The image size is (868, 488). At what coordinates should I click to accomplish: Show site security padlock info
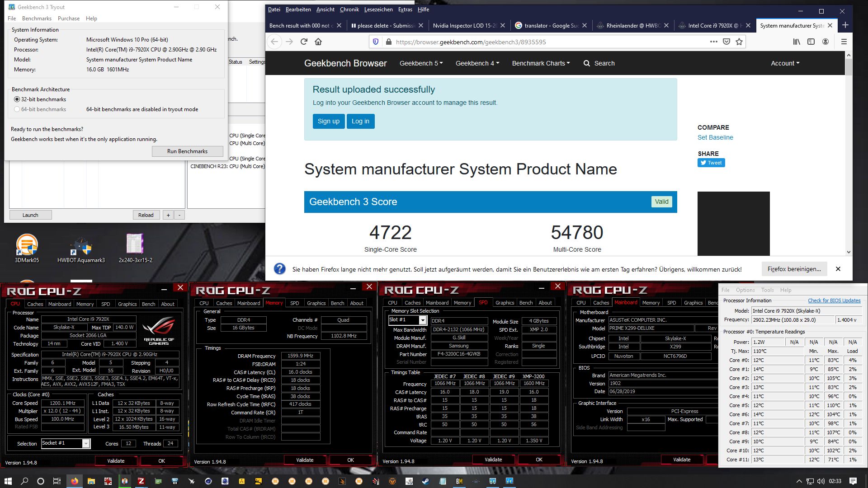[388, 42]
